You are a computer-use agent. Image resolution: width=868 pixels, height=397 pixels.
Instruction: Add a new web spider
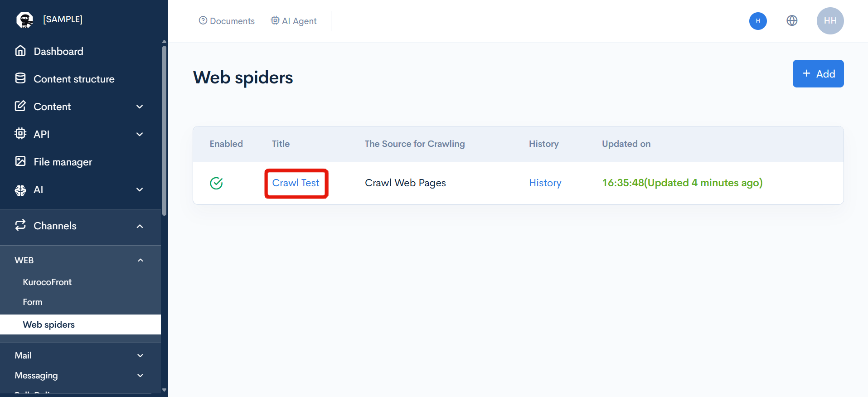click(x=818, y=73)
